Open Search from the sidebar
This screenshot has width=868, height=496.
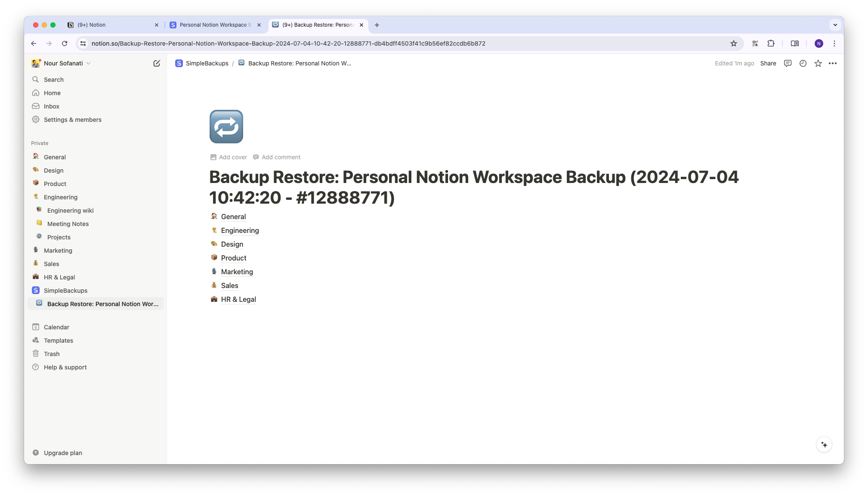(x=53, y=79)
